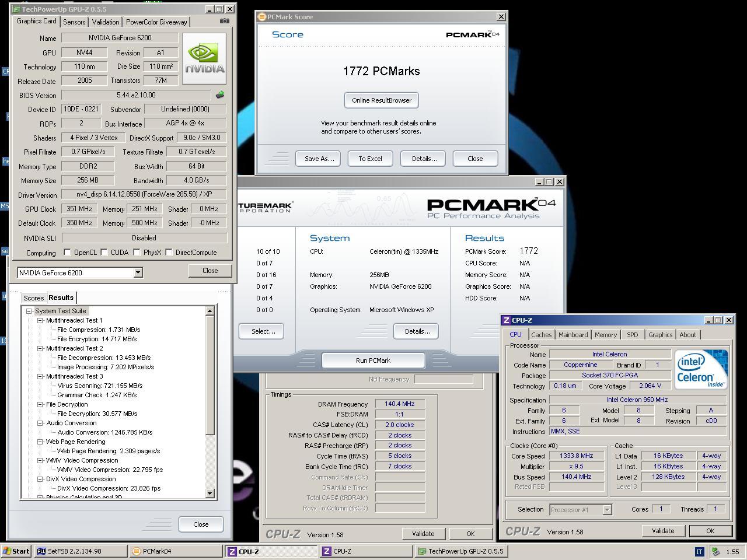
Task: Switch to PCMark04 in the taskbar
Action: pos(175,551)
